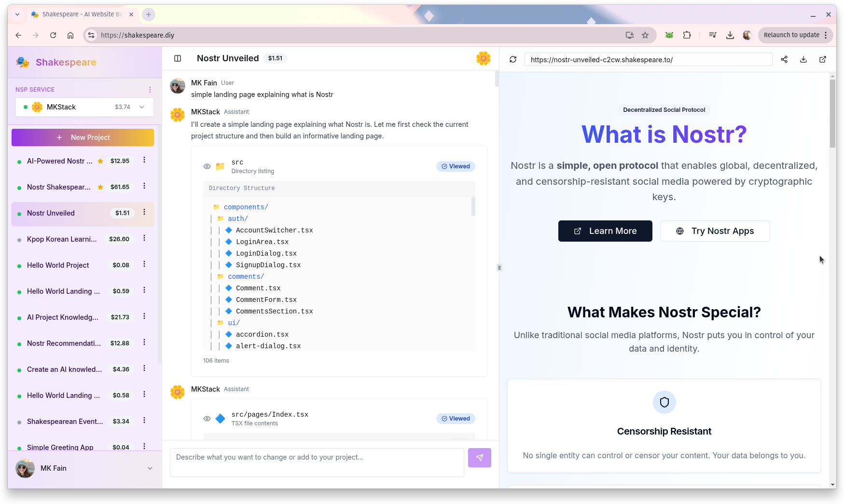Toggle favorite star on AI-Powered Nostr
The height and width of the screenshot is (504, 844).
coord(100,161)
